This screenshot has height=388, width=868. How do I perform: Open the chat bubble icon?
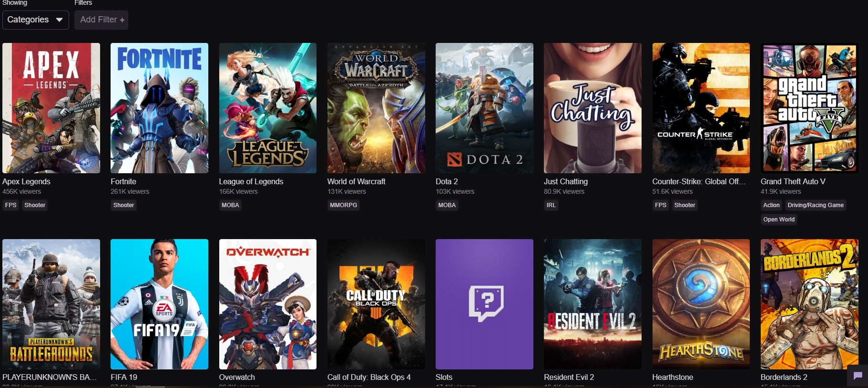coord(858,376)
